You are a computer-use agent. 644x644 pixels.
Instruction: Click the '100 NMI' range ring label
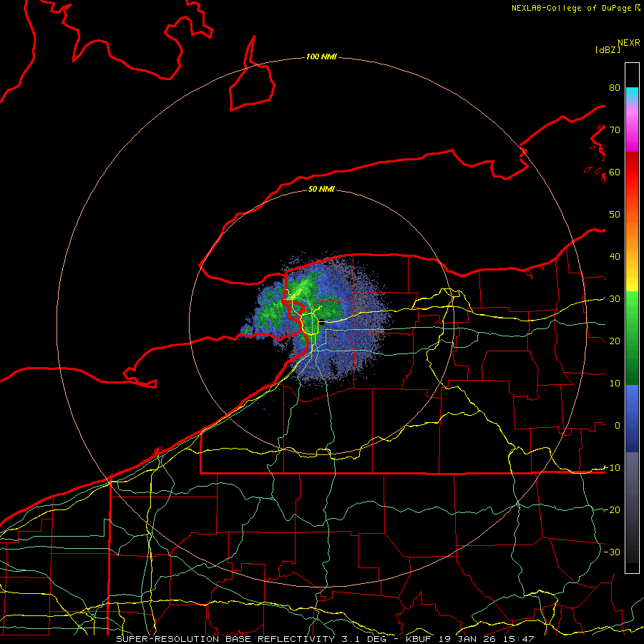click(x=321, y=57)
